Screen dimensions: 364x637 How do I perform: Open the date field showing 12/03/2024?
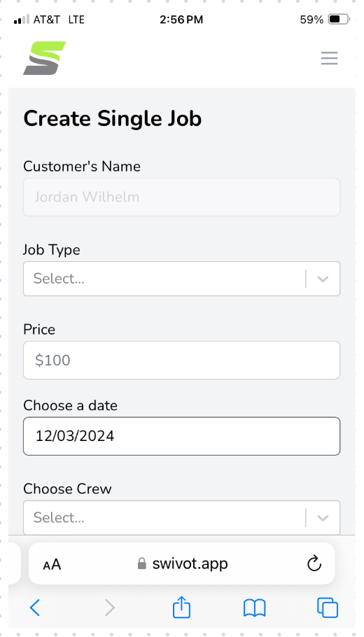click(181, 436)
